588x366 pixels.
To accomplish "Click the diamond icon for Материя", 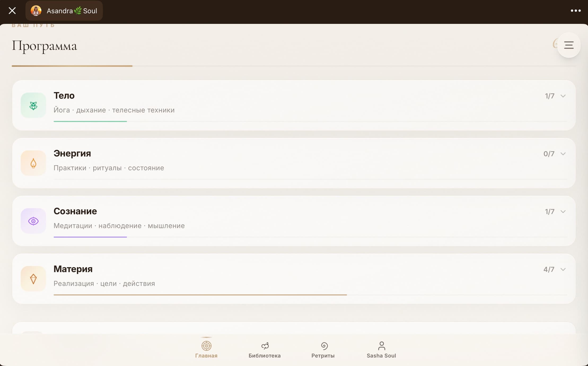I will [x=33, y=279].
